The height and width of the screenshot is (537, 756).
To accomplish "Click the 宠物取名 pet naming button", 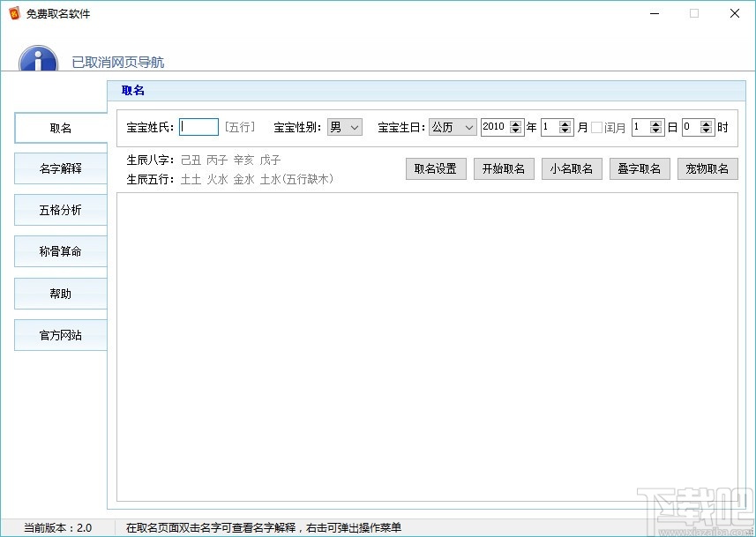I will tap(707, 168).
